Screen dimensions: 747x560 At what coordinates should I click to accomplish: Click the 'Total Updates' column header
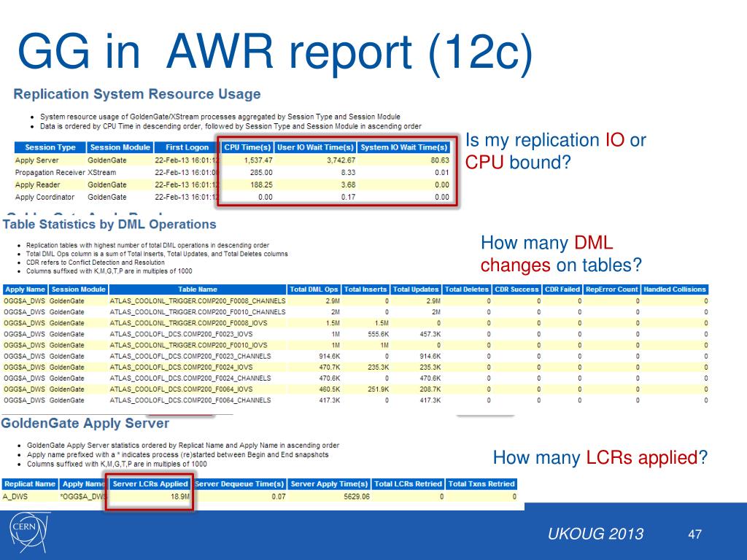(x=415, y=289)
